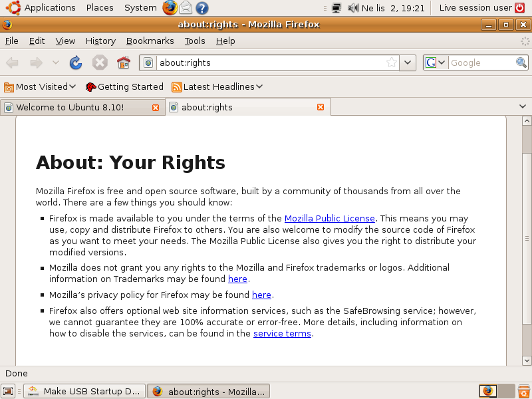The height and width of the screenshot is (399, 532).
Task: Open the View menu
Action: point(65,41)
